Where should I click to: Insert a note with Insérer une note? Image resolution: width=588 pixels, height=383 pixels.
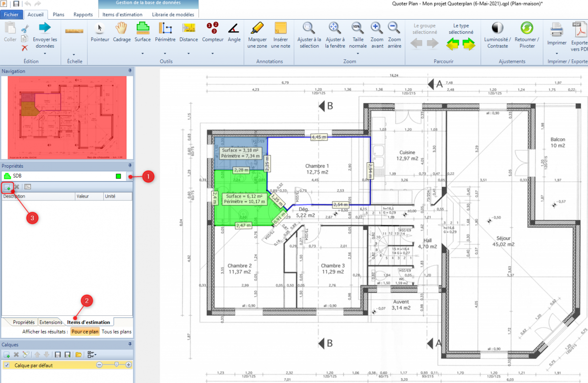(281, 34)
